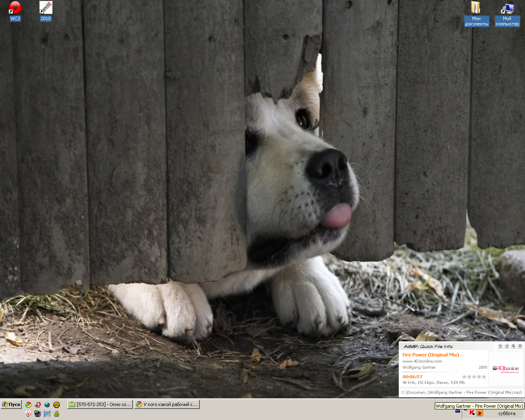525x420 pixels.
Task: Select the Мой компьютер desktop icon
Action: point(507,9)
